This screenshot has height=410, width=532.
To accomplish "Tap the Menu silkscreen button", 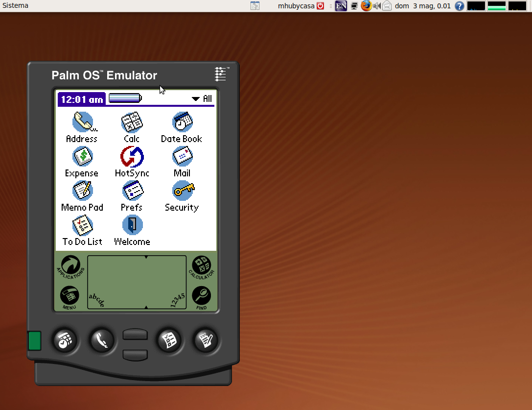I will [69, 297].
